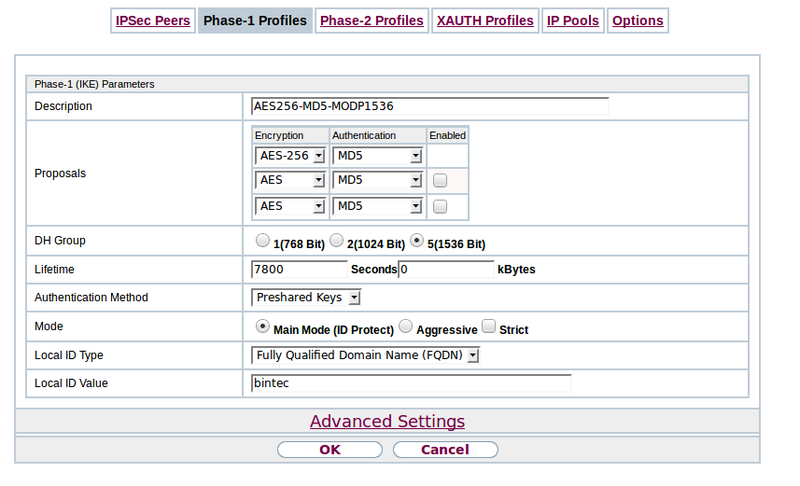This screenshot has width=800, height=486.
Task: Open the IP Pools tab
Action: pyautogui.click(x=573, y=21)
